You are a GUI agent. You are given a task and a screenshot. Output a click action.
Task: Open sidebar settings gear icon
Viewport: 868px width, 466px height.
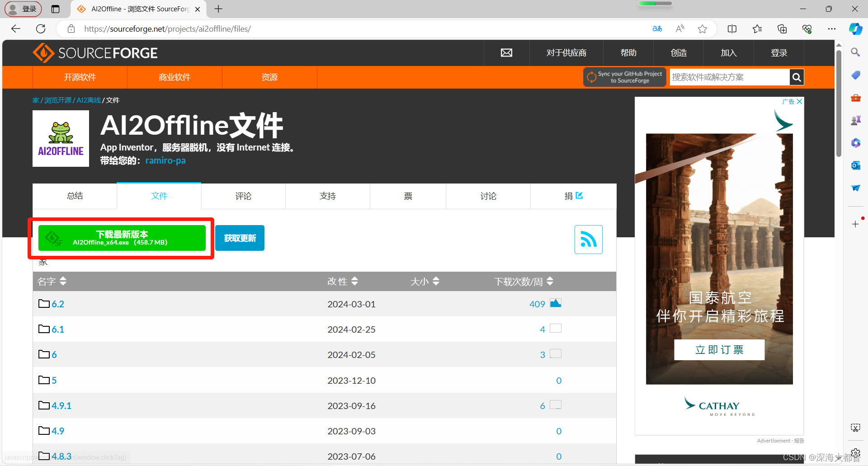tap(855, 453)
